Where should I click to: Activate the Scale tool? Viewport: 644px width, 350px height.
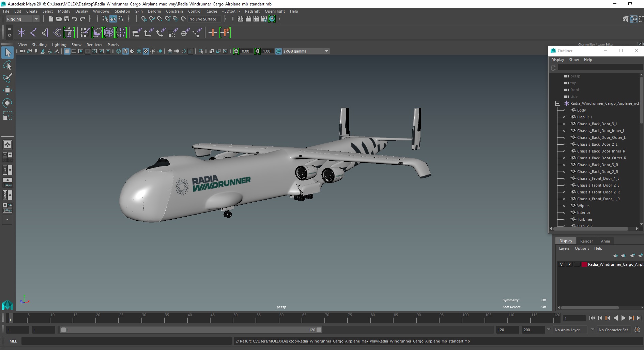pyautogui.click(x=7, y=116)
